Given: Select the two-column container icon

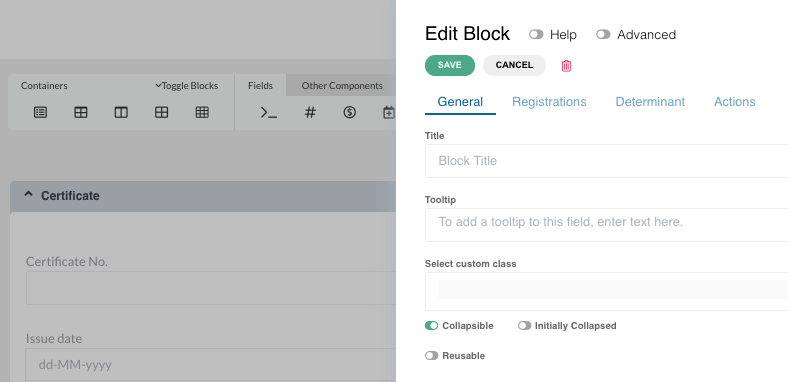Looking at the screenshot, I should tap(121, 113).
